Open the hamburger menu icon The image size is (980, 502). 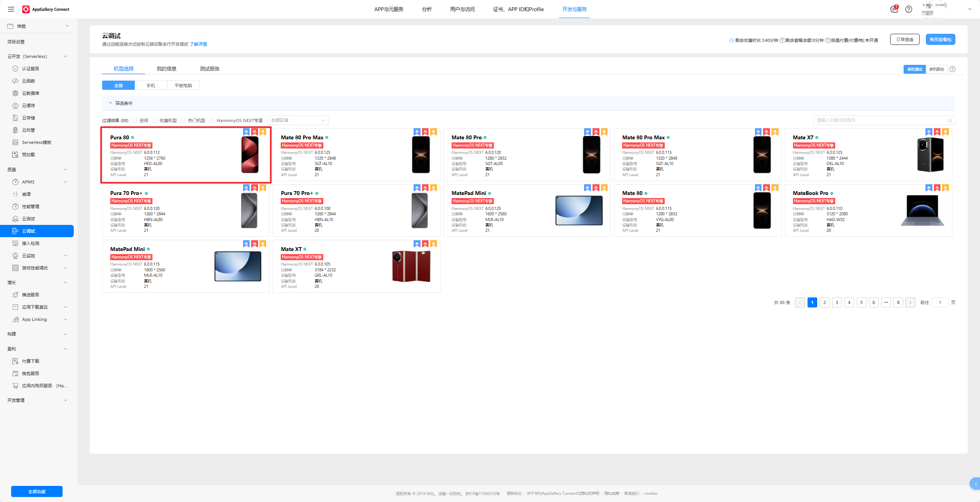(11, 9)
